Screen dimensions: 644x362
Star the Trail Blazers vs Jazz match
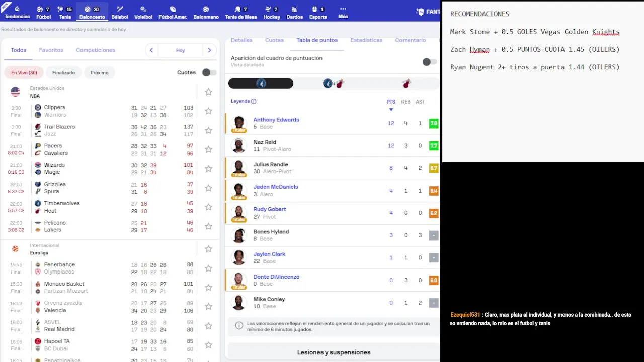[208, 130]
